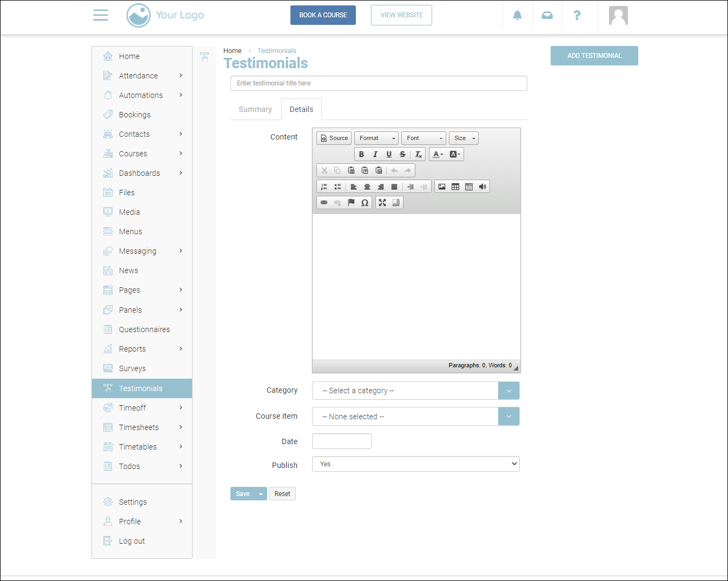Toggle Source view in the editor
This screenshot has width=728, height=581.
click(x=334, y=138)
